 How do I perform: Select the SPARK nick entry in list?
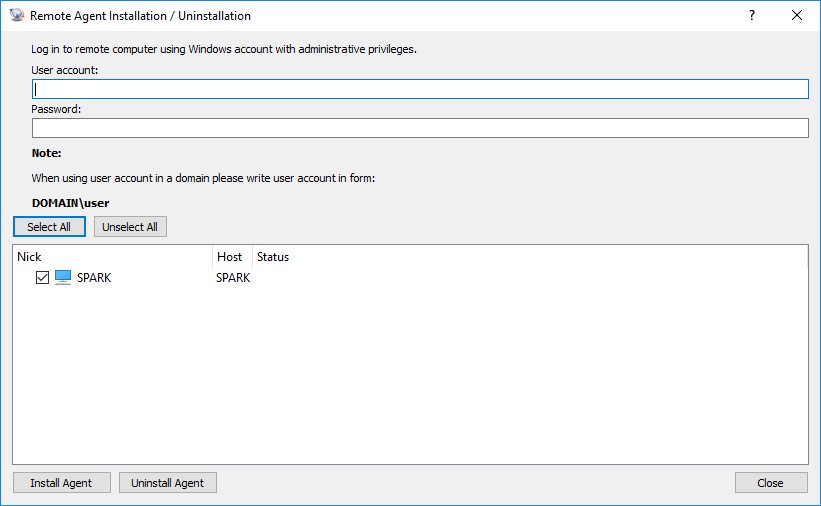[x=94, y=277]
